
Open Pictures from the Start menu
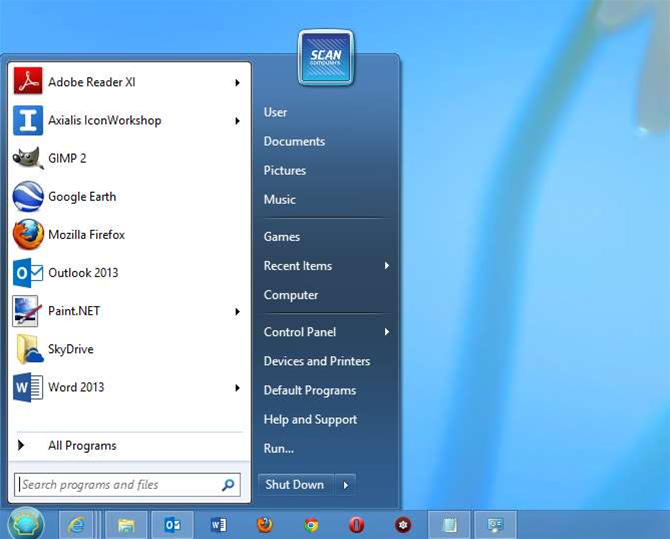pyautogui.click(x=285, y=171)
